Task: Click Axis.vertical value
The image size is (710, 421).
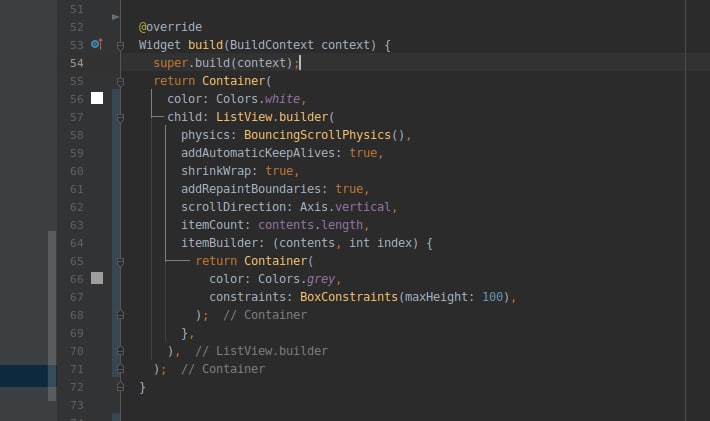Action: (345, 207)
